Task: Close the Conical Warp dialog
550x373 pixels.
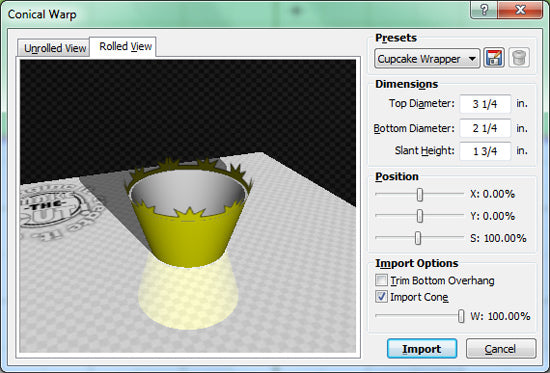Action: pos(520,10)
